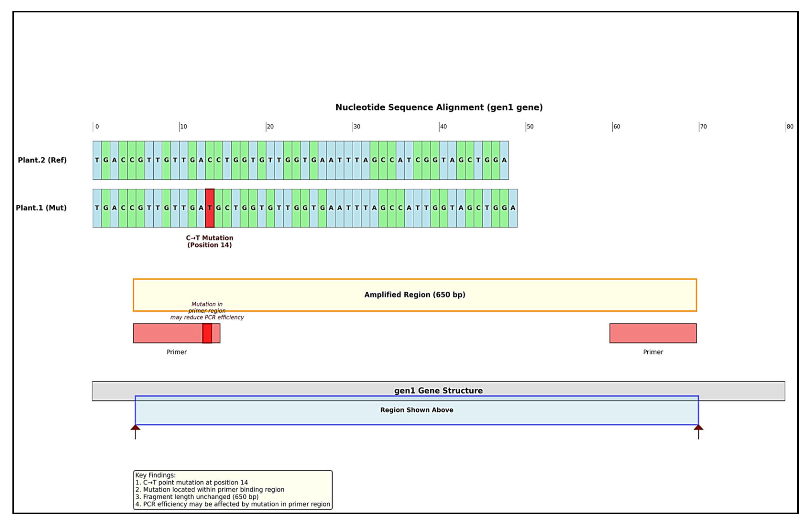Click the Plant.1 (Mut) row label
812x525 pixels.
[41, 208]
